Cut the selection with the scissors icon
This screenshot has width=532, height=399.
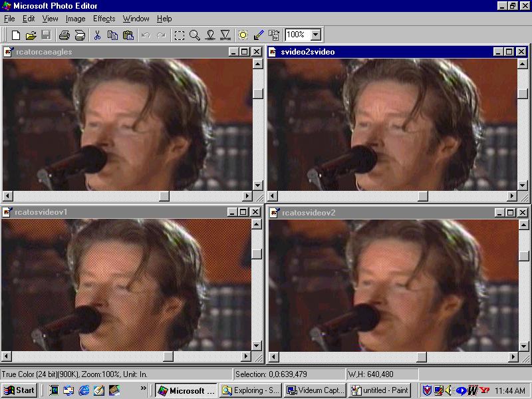point(98,35)
